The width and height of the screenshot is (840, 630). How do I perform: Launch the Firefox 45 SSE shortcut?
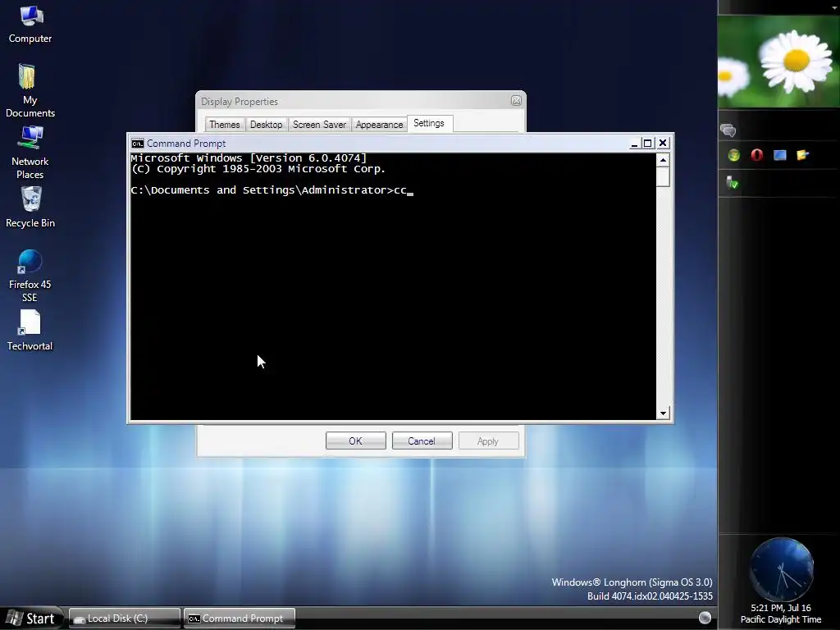pos(30,276)
